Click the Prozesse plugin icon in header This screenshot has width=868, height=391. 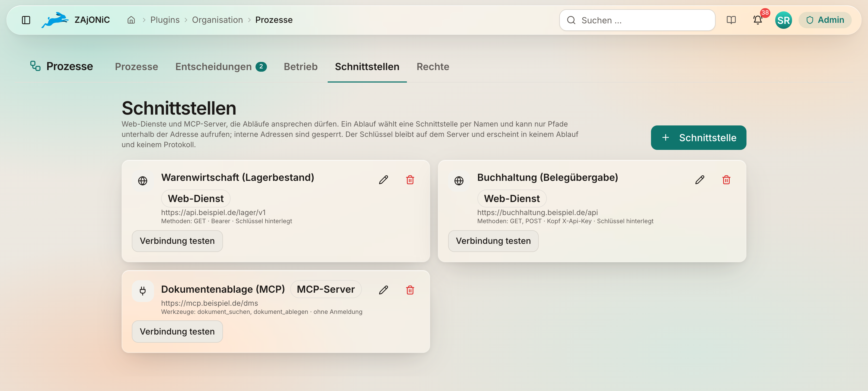35,66
